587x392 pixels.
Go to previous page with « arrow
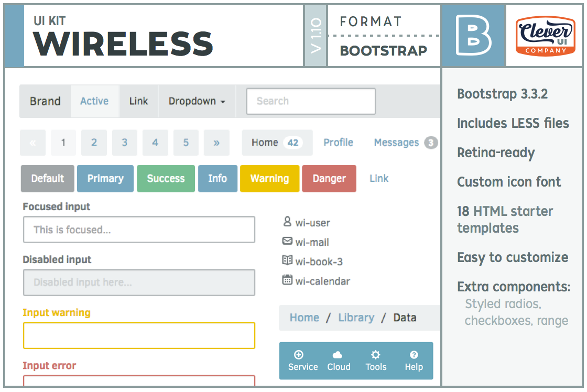(33, 143)
